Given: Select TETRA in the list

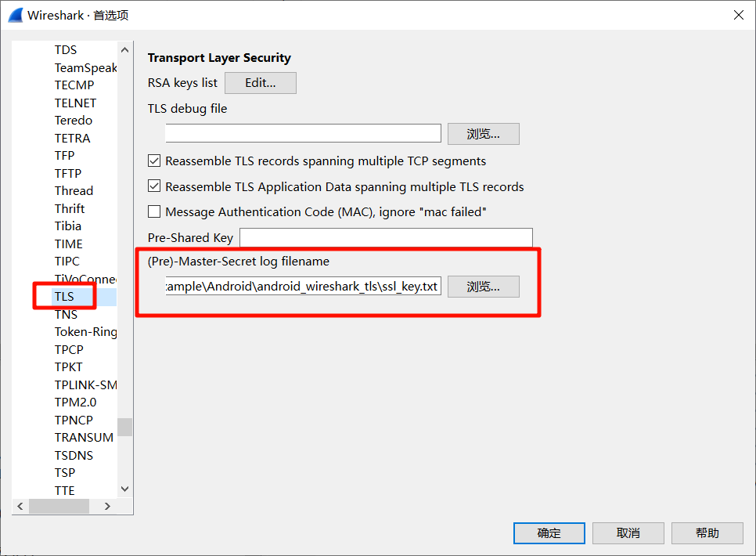Looking at the screenshot, I should (x=72, y=138).
